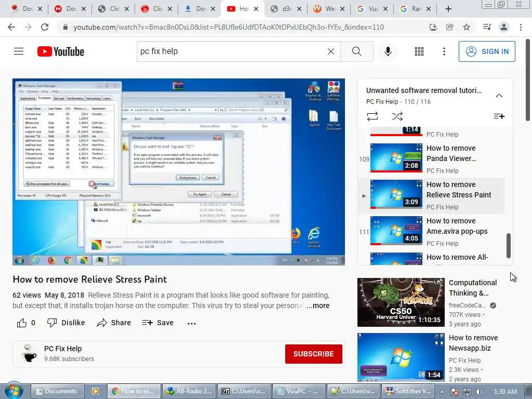Click the SIGN IN button
Image resolution: width=532 pixels, height=399 pixels.
pos(487,51)
